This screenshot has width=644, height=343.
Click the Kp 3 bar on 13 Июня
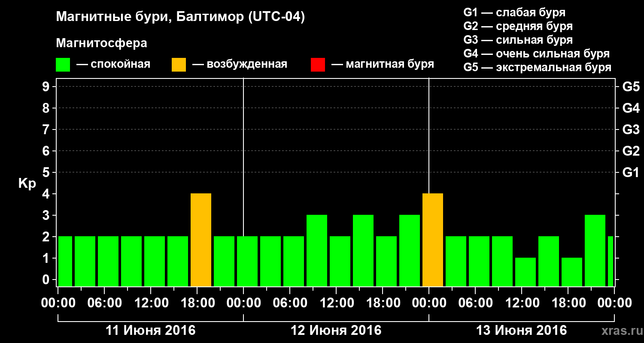595,250
